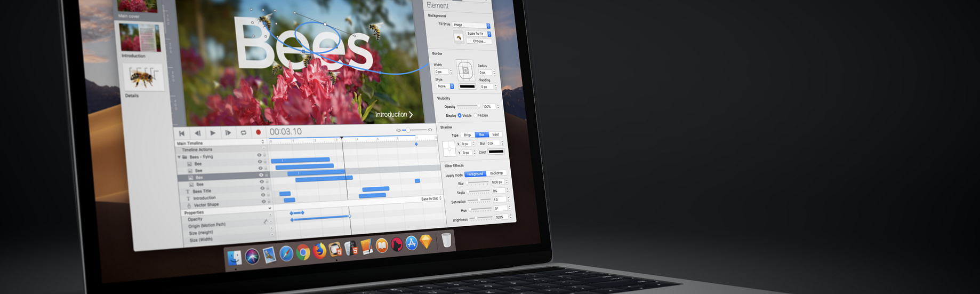Open Google Chrome from the dock
Screen dimensions: 980x294
[x=303, y=252]
